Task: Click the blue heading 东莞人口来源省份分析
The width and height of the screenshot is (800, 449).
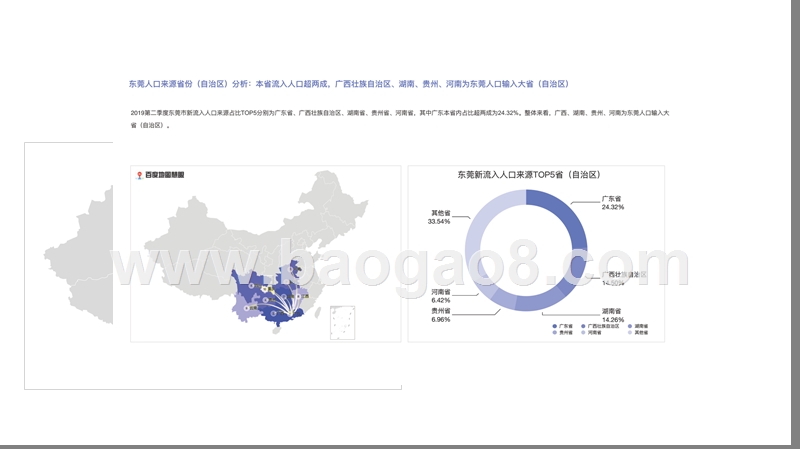Action: pyautogui.click(x=349, y=84)
